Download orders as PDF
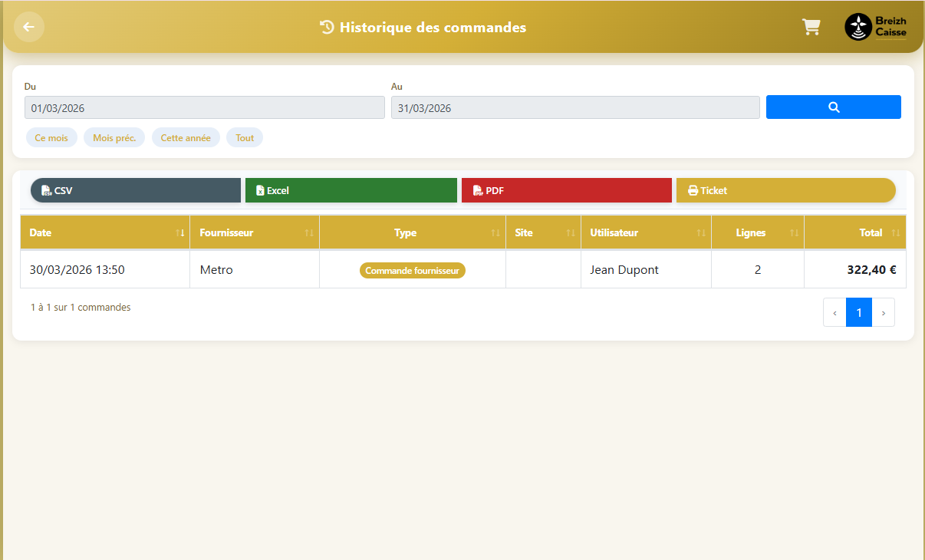The height and width of the screenshot is (560, 925). (x=566, y=190)
